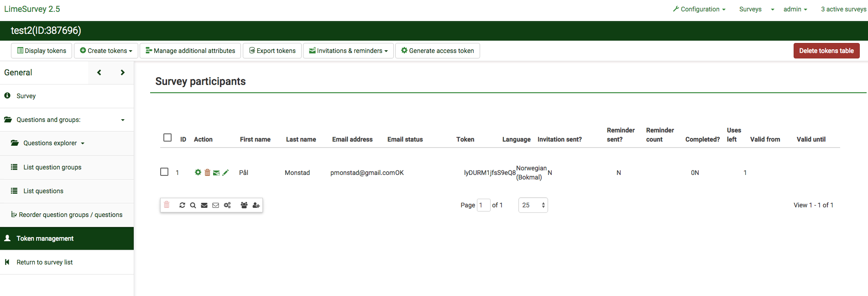Click the group of people icon
The width and height of the screenshot is (868, 296).
[x=244, y=205]
